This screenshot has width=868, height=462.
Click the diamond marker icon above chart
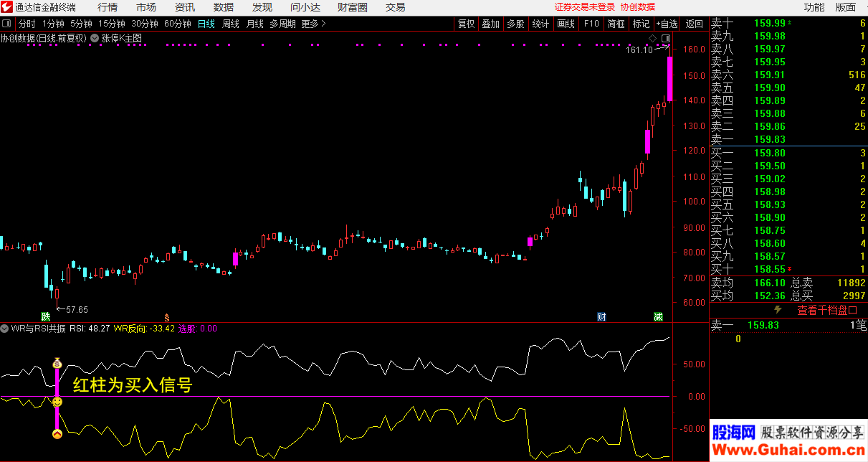(x=652, y=38)
